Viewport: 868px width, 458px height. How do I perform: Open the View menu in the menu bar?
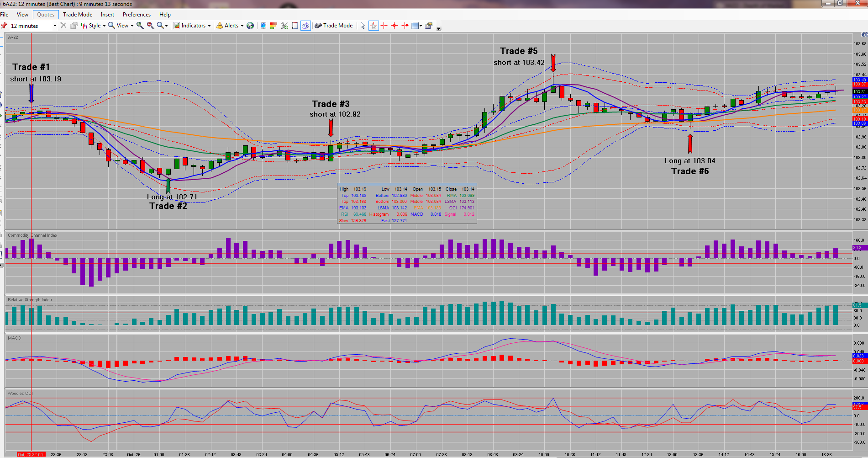click(22, 15)
